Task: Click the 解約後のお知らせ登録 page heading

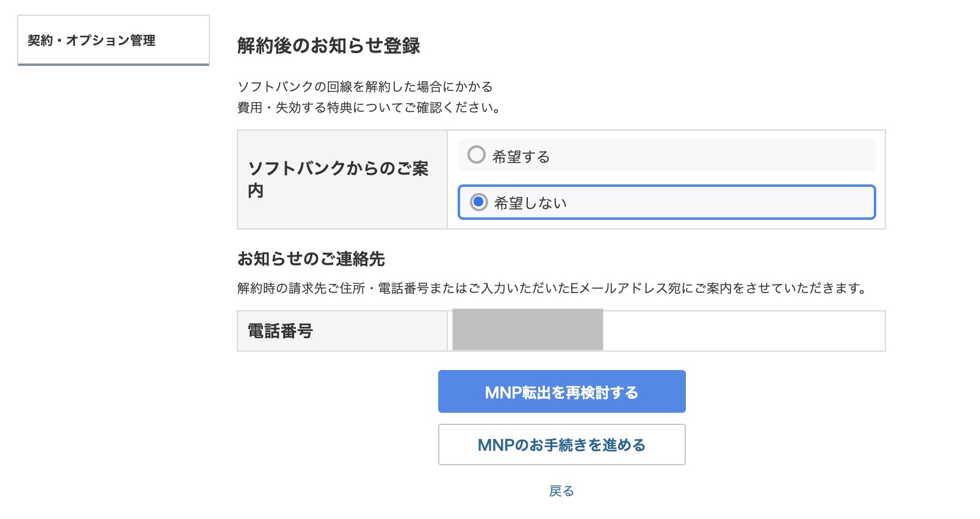Action: pos(328,46)
